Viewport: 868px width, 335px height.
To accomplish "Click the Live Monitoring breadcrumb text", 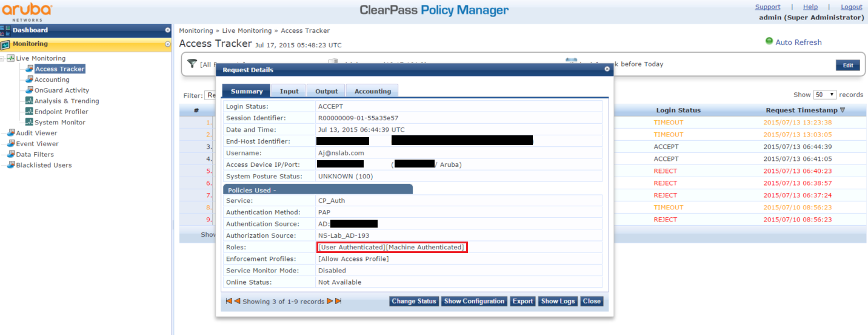I will pyautogui.click(x=247, y=30).
